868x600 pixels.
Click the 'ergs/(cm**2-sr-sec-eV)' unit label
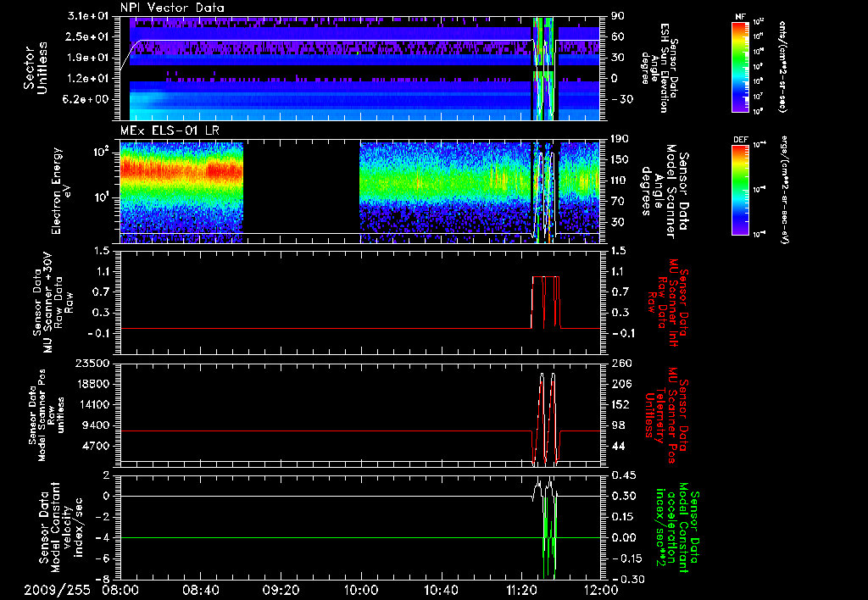click(784, 189)
